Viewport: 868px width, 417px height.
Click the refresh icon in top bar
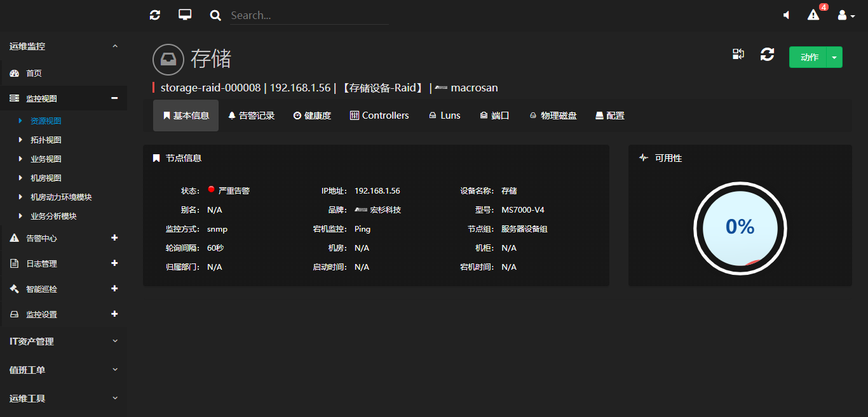(155, 15)
